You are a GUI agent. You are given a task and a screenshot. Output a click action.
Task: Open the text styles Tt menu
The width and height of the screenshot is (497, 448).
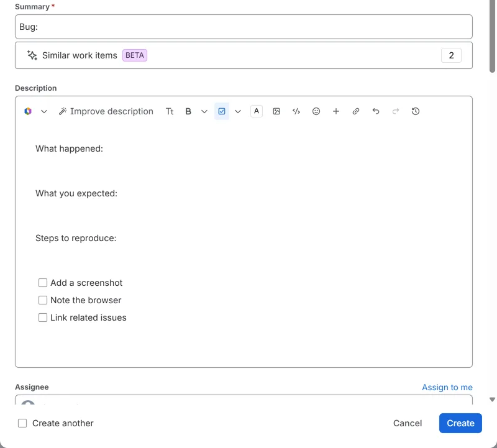click(x=170, y=111)
